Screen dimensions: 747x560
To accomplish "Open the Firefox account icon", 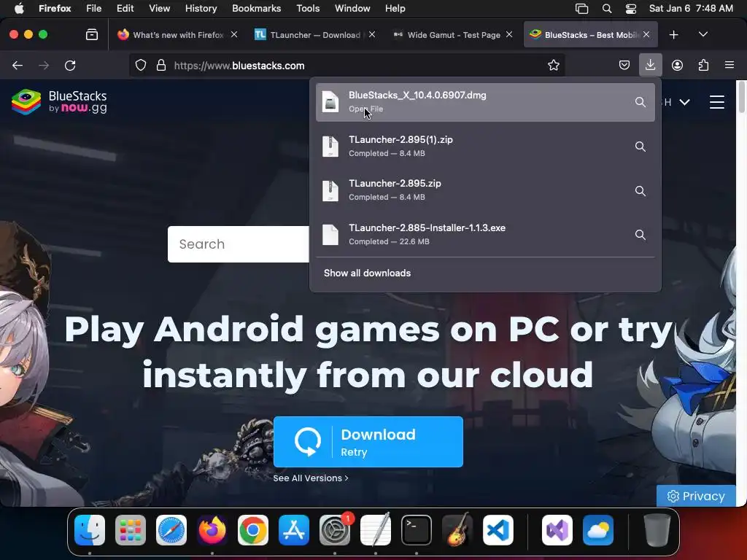I will coord(677,65).
